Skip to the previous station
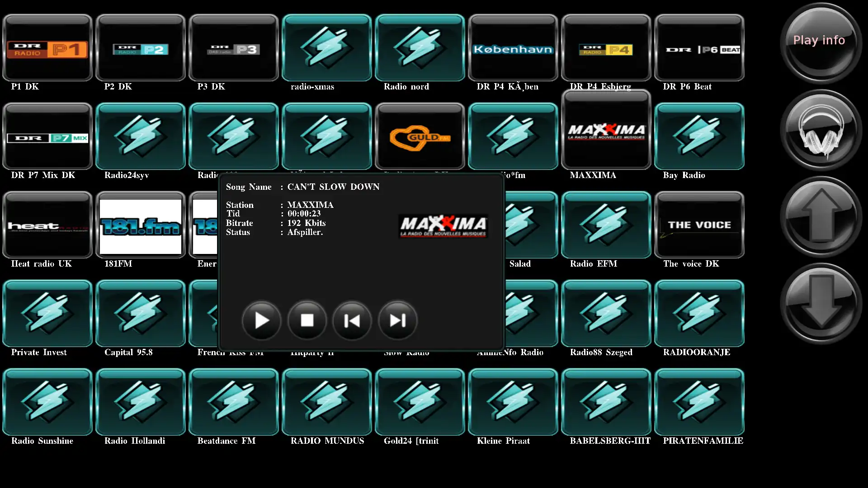The width and height of the screenshot is (868, 488). [x=352, y=320]
